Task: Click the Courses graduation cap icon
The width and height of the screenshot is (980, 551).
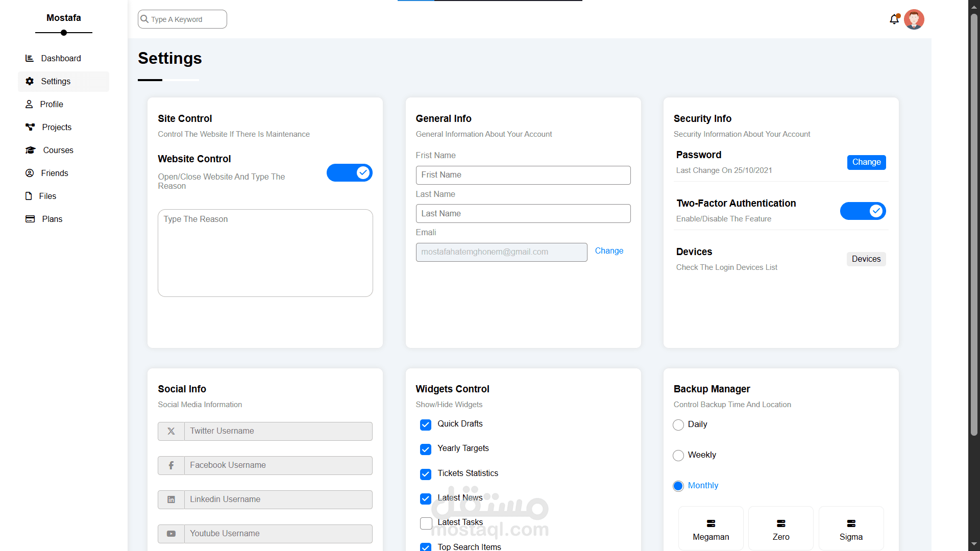Action: (31, 150)
